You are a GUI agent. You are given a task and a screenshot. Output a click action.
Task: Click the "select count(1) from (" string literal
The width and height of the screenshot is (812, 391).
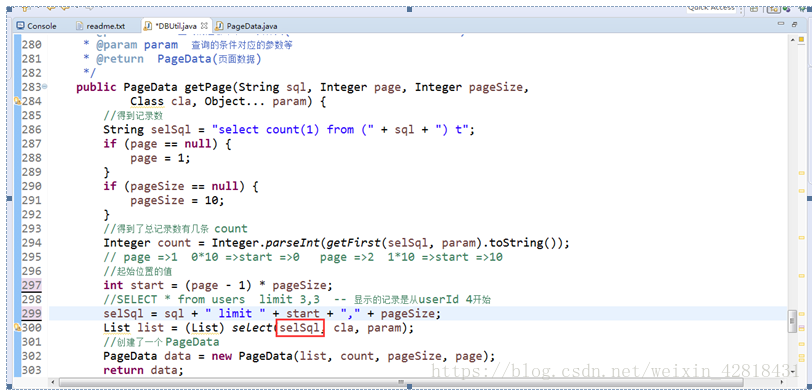coord(293,129)
